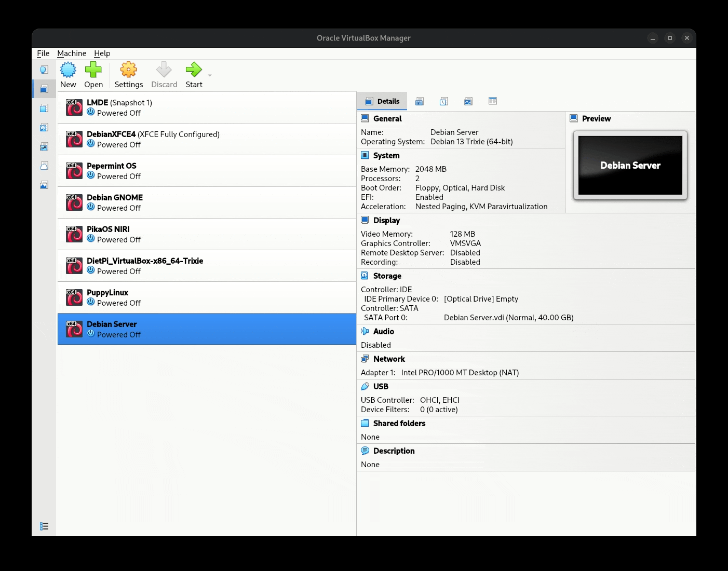Open the Cloud tool in the left sidebar
The width and height of the screenshot is (728, 571).
[x=44, y=166]
